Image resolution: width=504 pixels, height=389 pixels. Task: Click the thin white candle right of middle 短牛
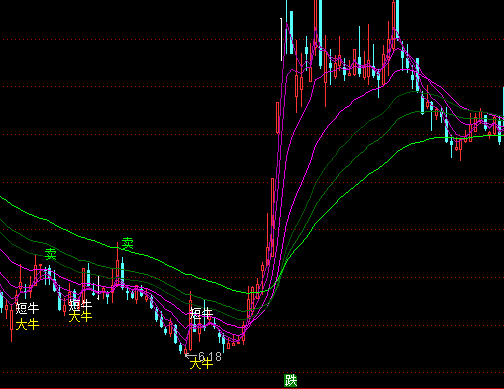coord(98,288)
